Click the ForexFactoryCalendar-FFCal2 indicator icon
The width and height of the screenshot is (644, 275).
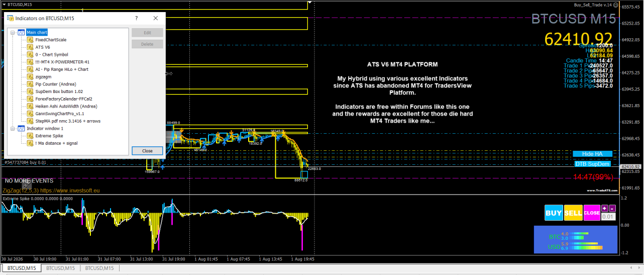[x=30, y=99]
